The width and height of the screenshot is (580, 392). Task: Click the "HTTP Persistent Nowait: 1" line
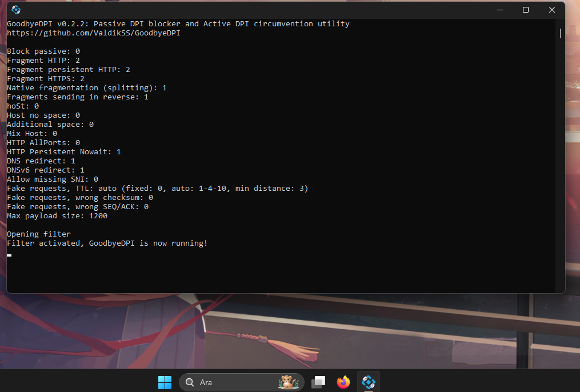[x=64, y=152]
